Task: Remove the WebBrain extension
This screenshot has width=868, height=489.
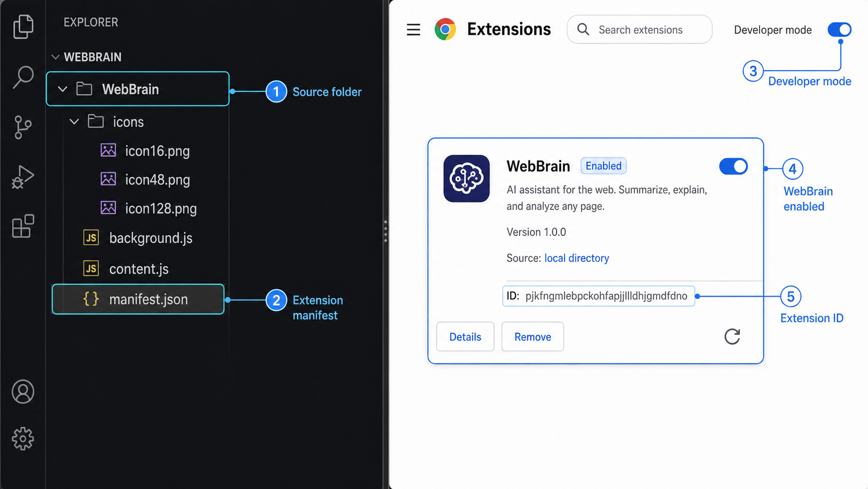Action: coord(533,337)
